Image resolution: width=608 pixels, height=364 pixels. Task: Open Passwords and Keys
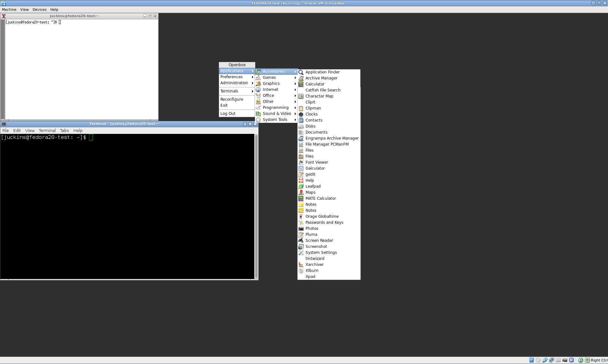324,223
